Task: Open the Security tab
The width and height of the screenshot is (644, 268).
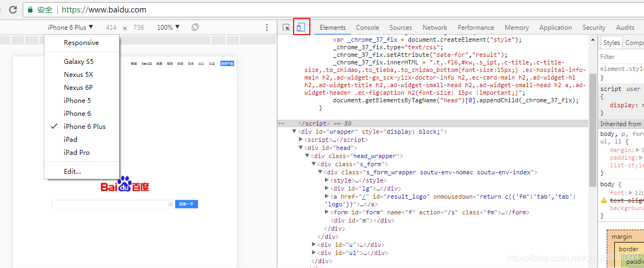Action: (x=594, y=28)
